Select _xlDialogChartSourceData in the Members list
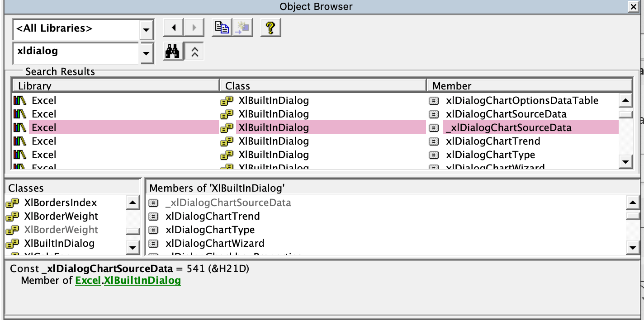This screenshot has width=644, height=320. (228, 202)
